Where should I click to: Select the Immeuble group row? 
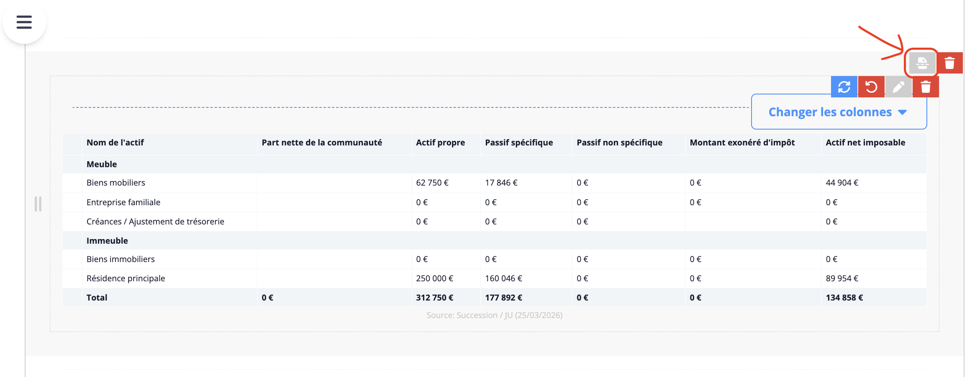tap(494, 241)
